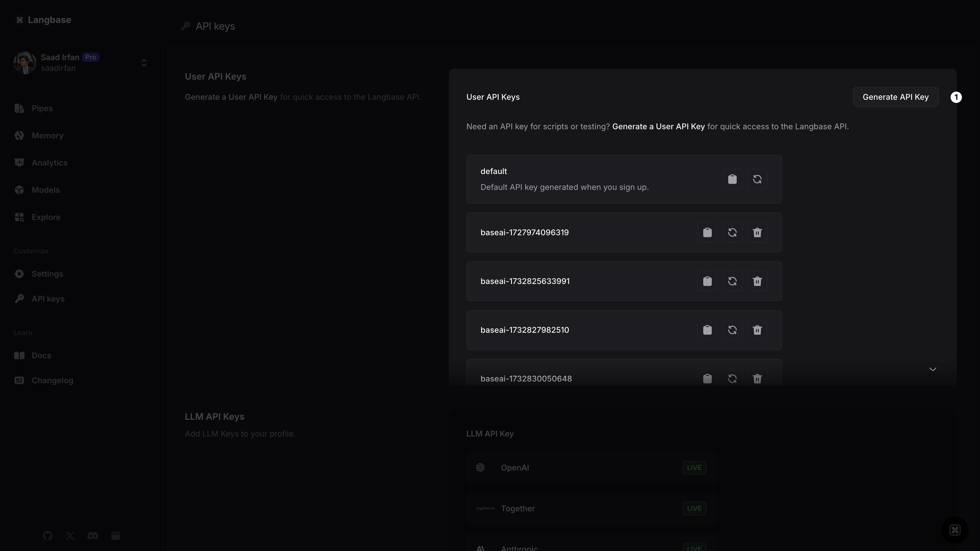Click the command palette icon button
Image resolution: width=980 pixels, height=551 pixels.
pos(954,530)
